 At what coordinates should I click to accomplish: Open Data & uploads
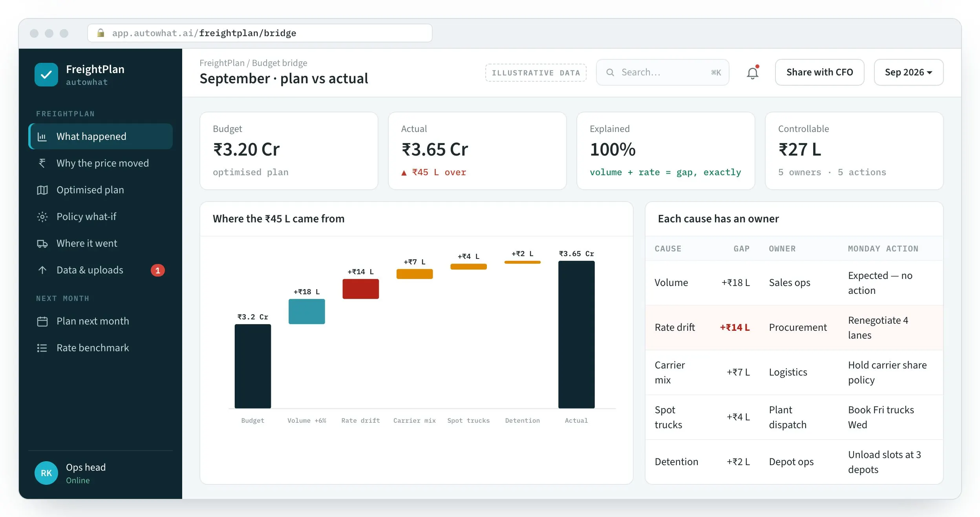pyautogui.click(x=101, y=270)
